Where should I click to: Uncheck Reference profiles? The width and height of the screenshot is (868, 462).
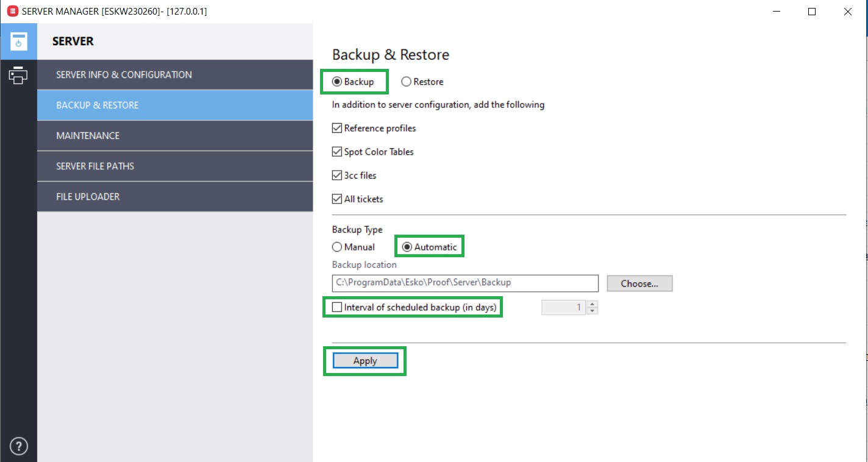coord(337,128)
